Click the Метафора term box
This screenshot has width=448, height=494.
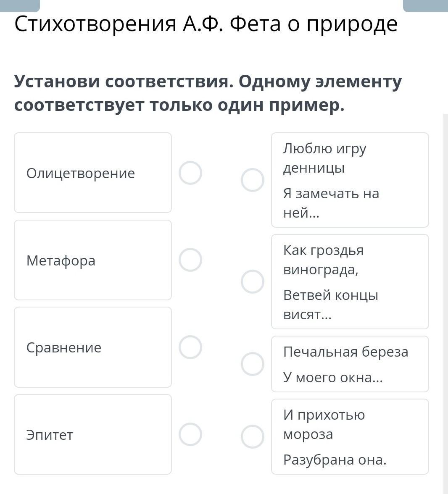tap(93, 260)
